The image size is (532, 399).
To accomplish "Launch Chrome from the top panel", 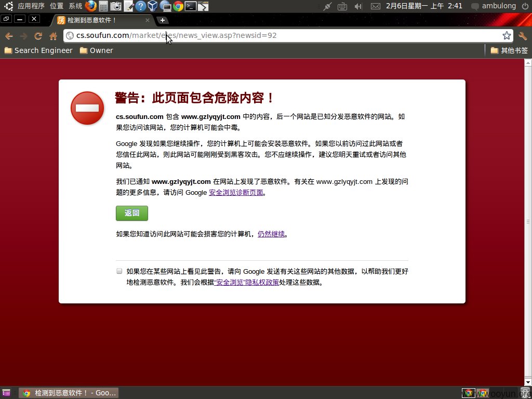I will [178, 6].
